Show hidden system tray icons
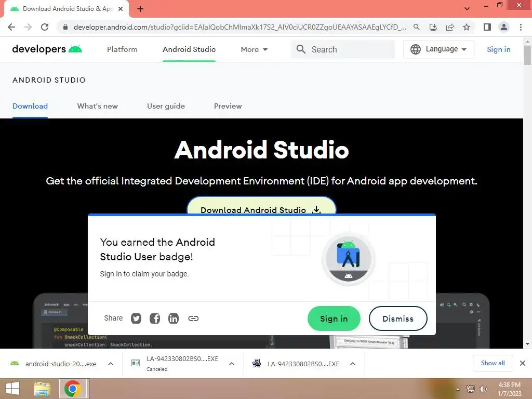 (458, 389)
